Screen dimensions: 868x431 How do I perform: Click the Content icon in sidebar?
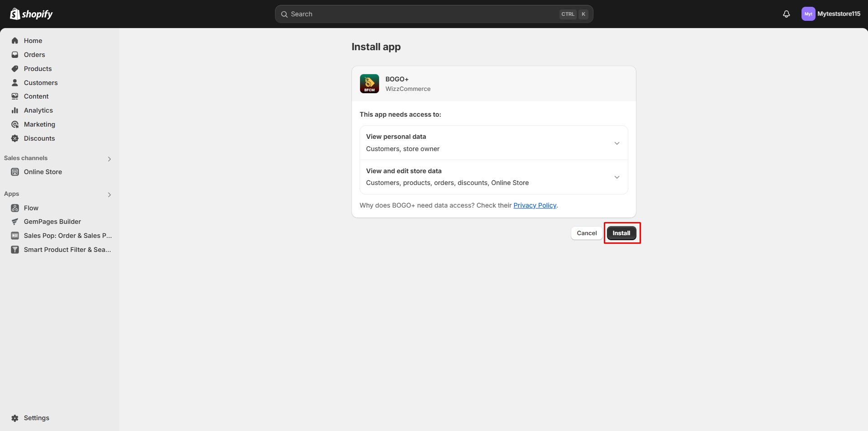(x=15, y=96)
